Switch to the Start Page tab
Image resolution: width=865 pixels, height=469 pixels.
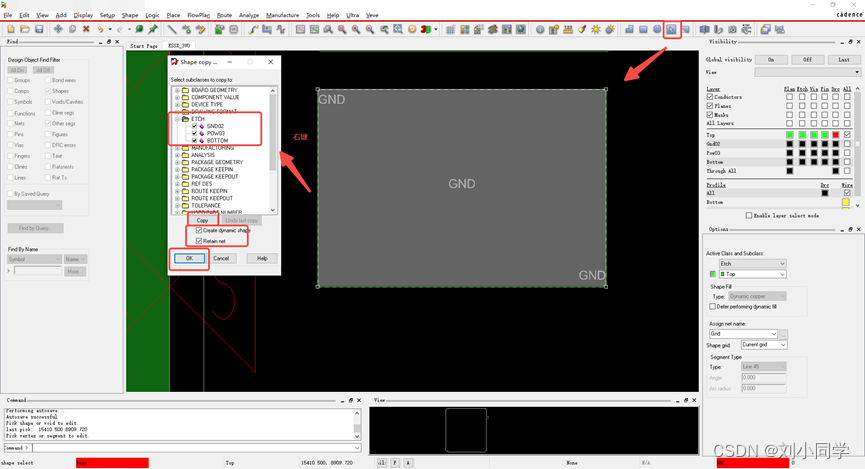click(144, 46)
